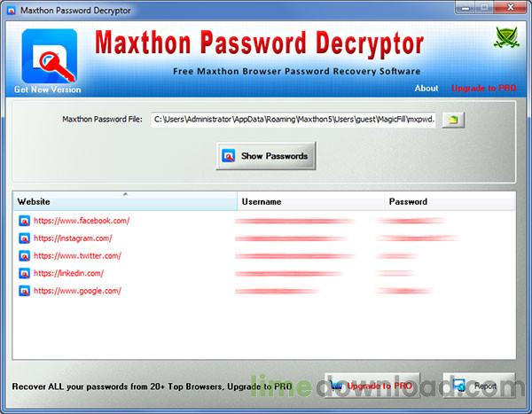Click the google.com row icon
Screen dimensions: 532x414
24,291
